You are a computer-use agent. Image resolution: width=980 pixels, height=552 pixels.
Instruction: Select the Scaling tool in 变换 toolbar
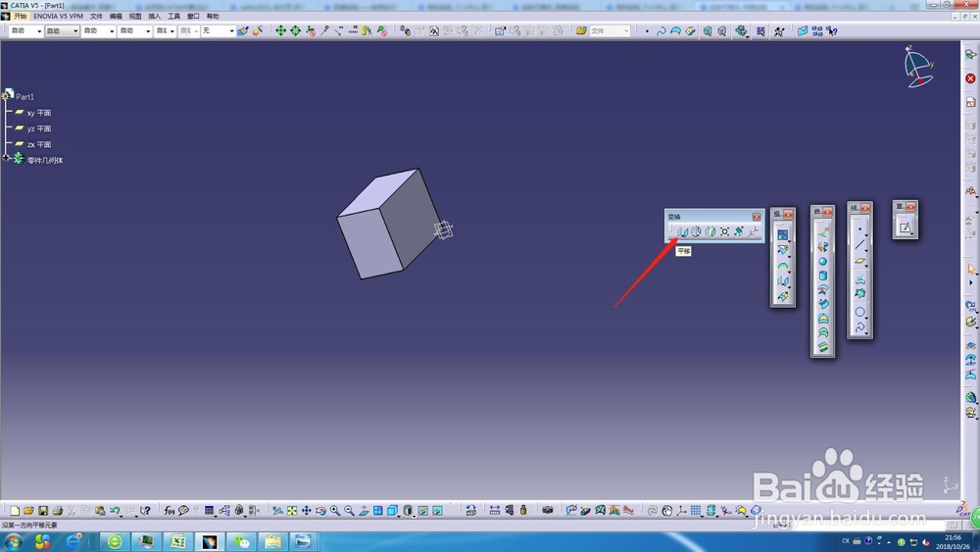click(x=724, y=232)
